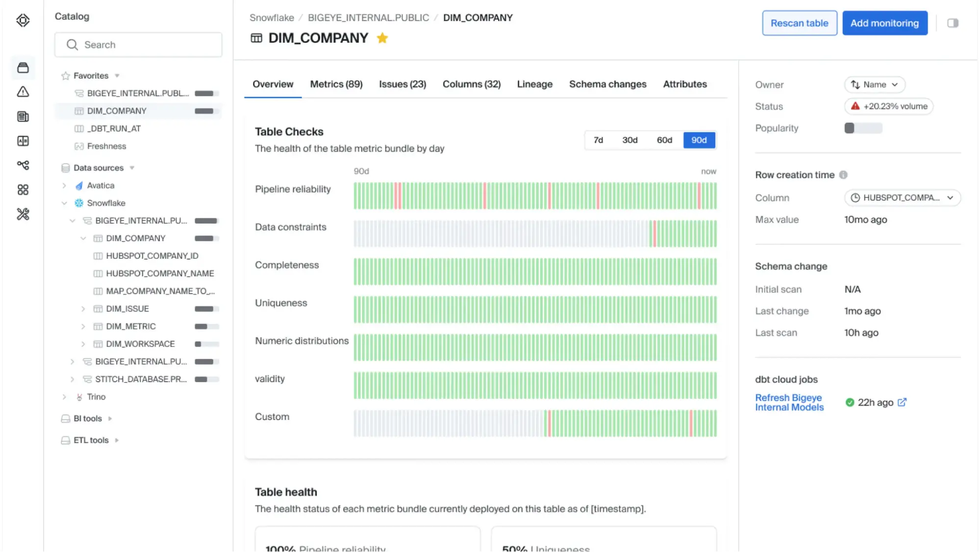Select the tools wrench icon in sidebar
Viewport: 980px width, 552px height.
click(x=23, y=214)
